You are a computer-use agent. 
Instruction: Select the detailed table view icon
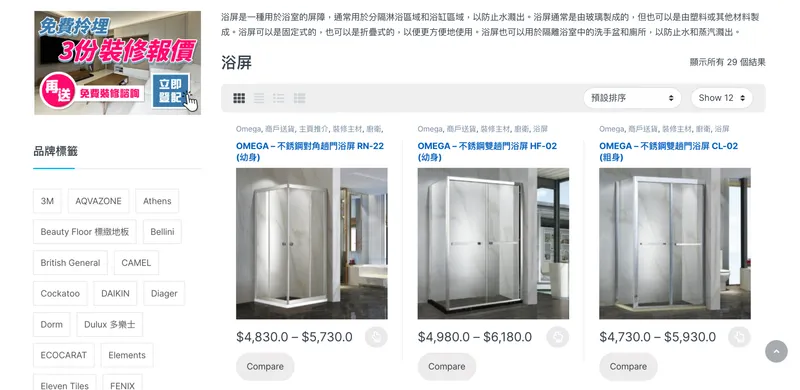point(299,98)
